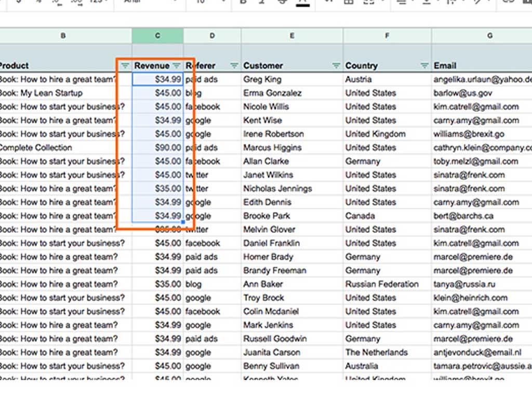The width and height of the screenshot is (532, 399).
Task: Click the text color button in toolbar
Action: coord(303,3)
